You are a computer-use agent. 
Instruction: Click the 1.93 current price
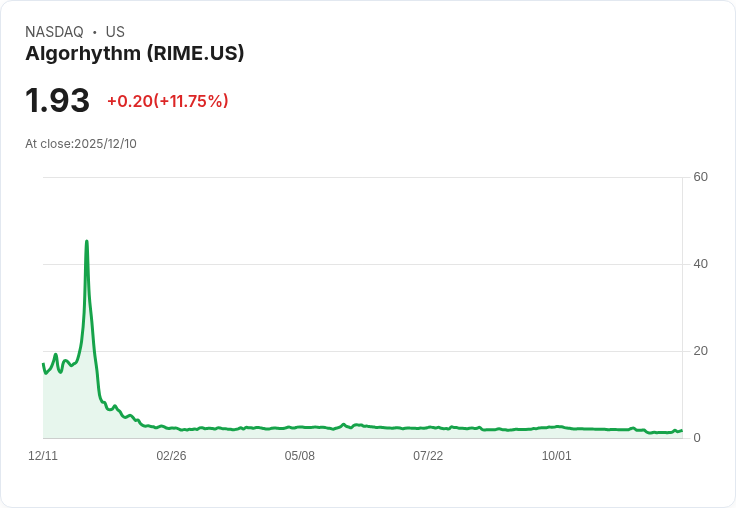point(57,100)
